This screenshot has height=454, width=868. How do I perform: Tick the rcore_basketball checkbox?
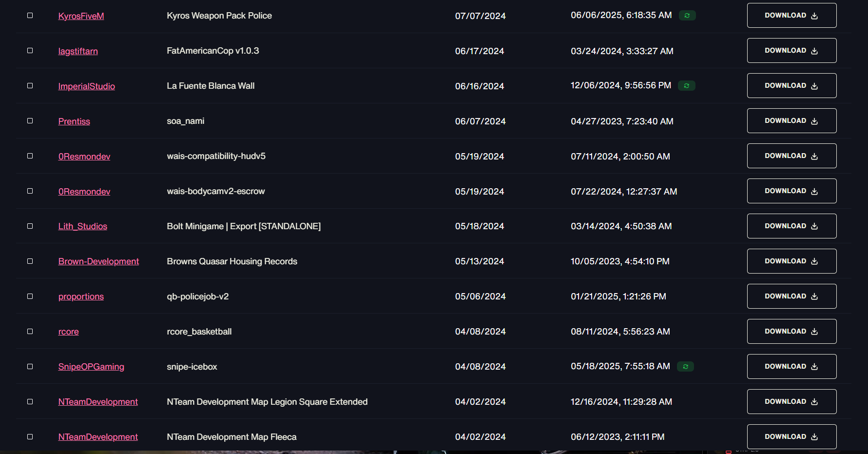coord(30,332)
